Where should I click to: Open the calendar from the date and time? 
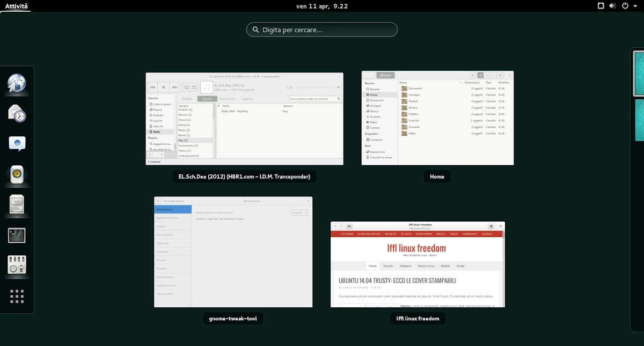(322, 6)
